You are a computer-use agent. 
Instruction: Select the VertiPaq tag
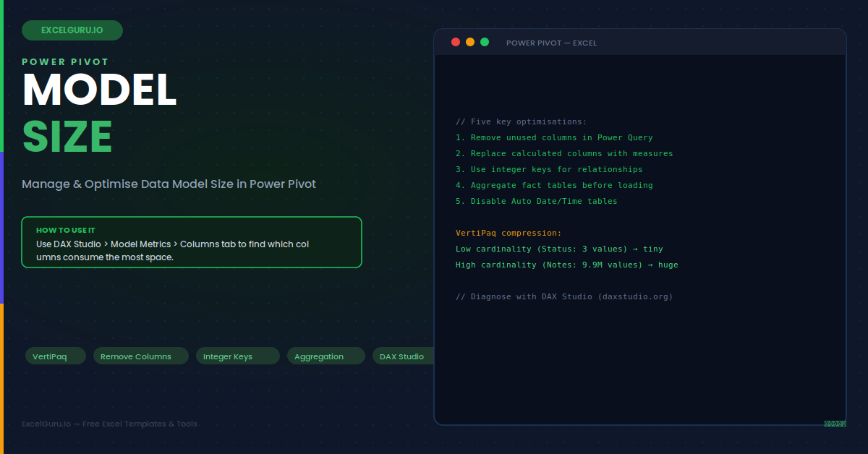(x=55, y=356)
